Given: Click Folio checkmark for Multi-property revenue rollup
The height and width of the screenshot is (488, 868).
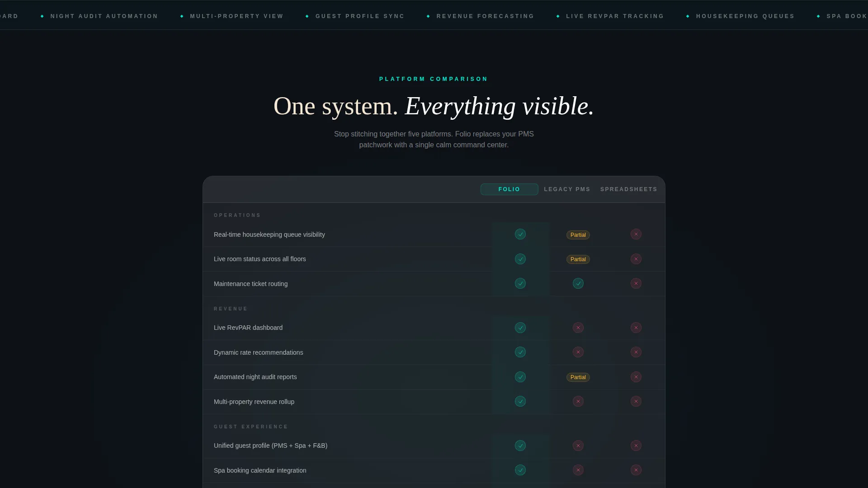Looking at the screenshot, I should tap(520, 401).
